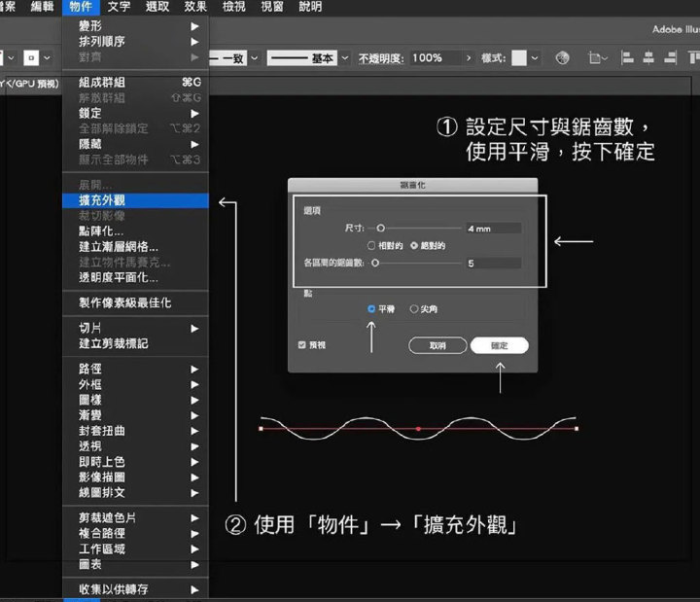
Task: Expand the 變形 submenu
Action: tap(136, 26)
